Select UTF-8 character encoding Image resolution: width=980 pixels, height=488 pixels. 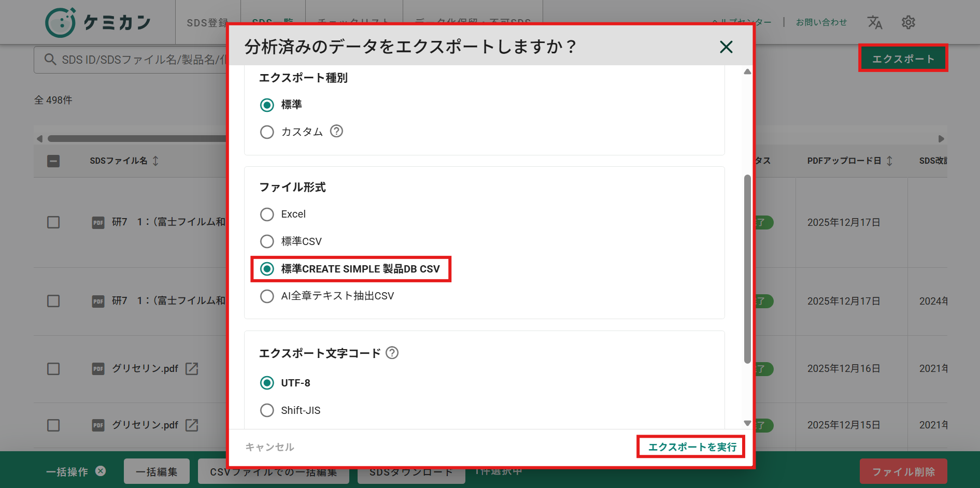point(267,383)
